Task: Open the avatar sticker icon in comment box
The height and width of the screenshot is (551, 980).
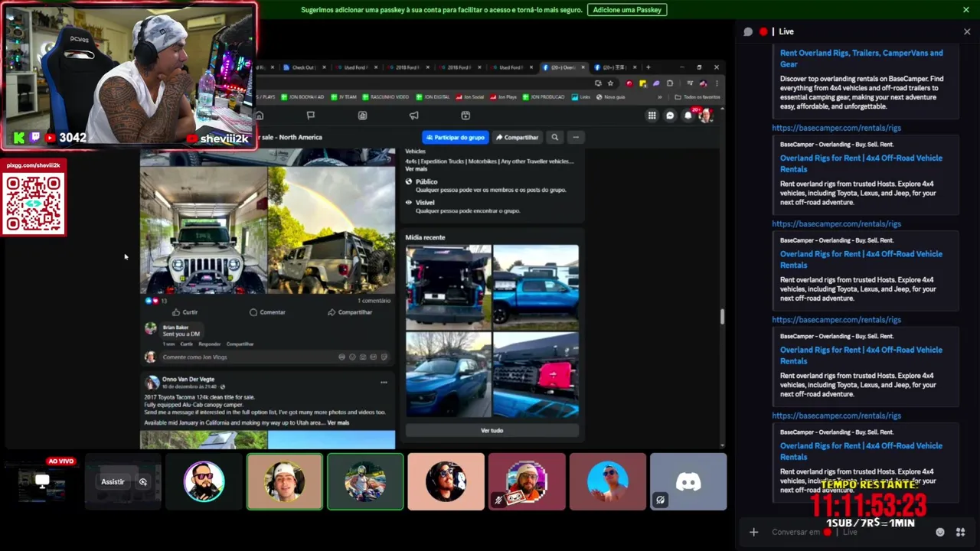Action: (341, 357)
